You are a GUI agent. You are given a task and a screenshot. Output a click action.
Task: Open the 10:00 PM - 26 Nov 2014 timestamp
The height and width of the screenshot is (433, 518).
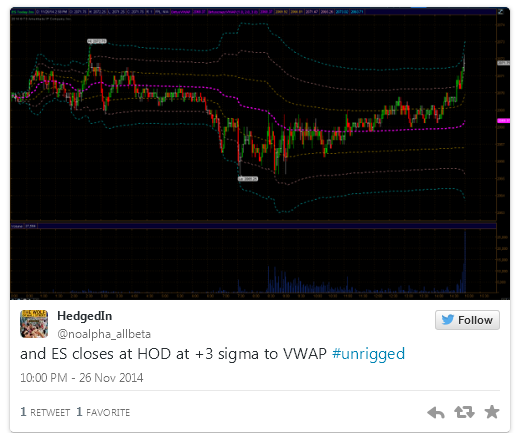[82, 378]
